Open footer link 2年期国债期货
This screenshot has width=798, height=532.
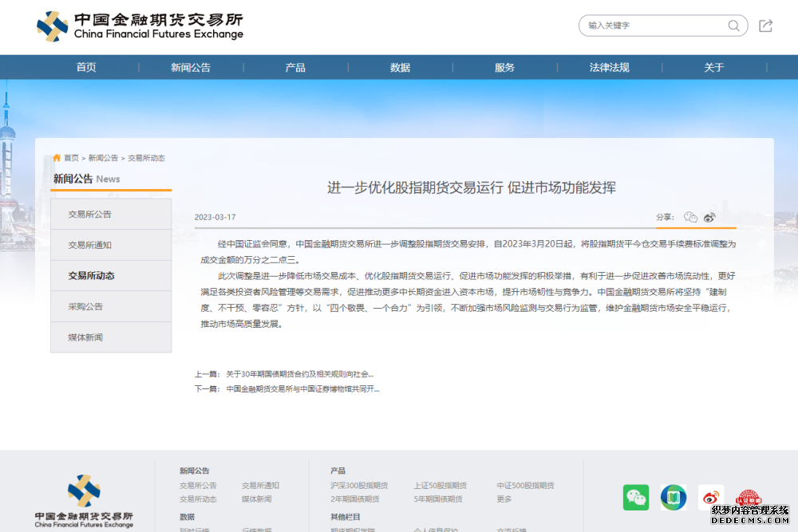[x=355, y=499]
